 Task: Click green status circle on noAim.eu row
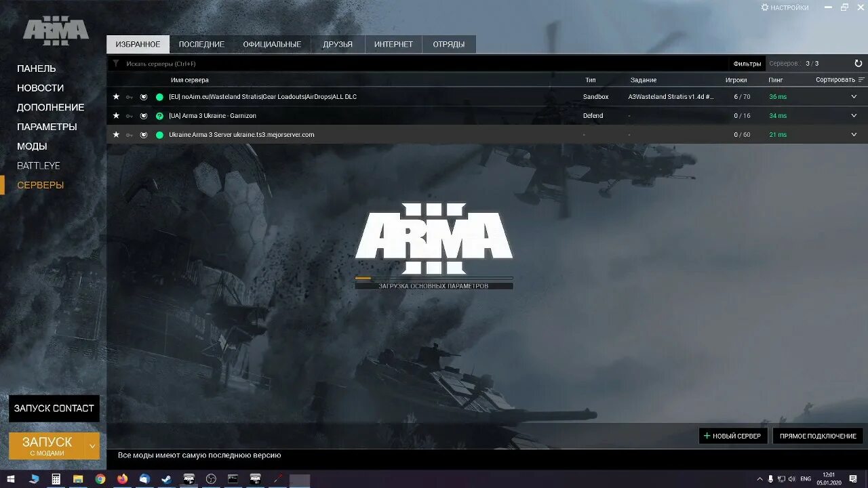click(159, 97)
